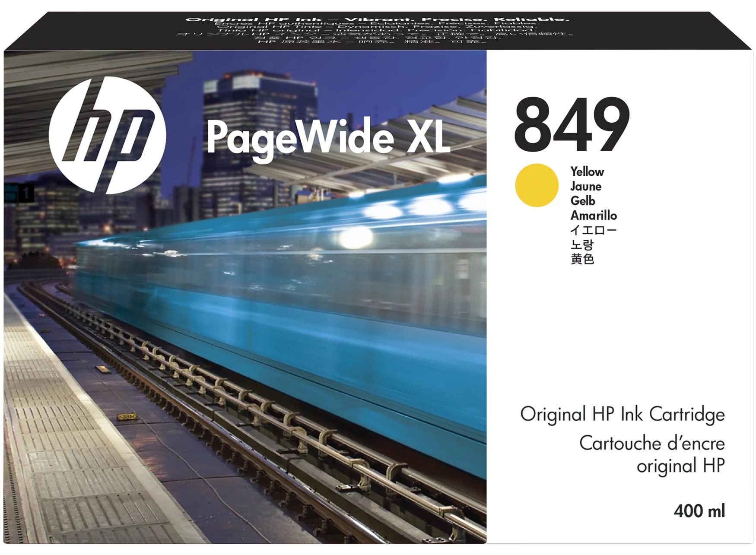This screenshot has height=555, width=756.
Task: Click 'Cartouche d'encre' French text line
Action: [651, 444]
